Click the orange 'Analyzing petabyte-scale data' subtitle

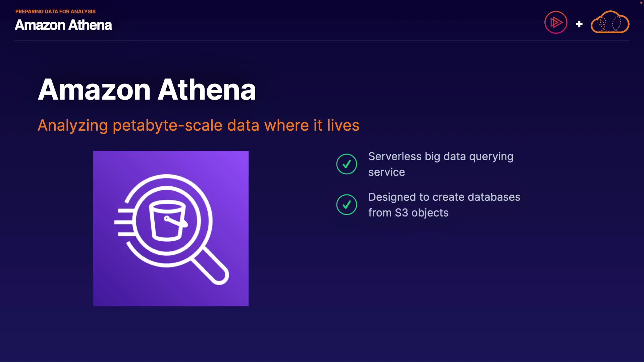(198, 125)
